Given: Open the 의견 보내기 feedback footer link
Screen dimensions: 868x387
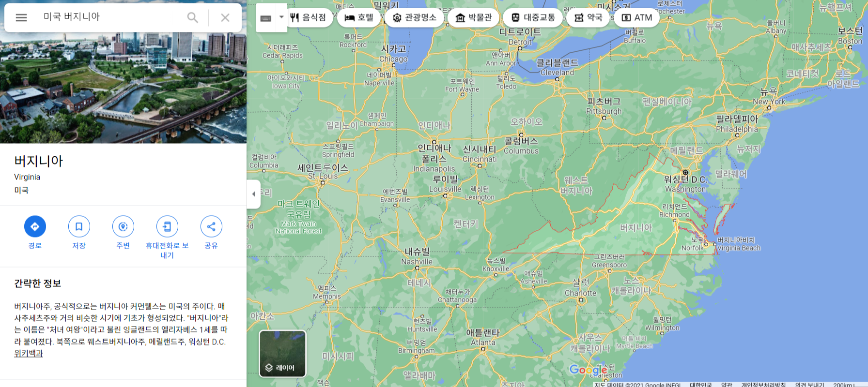Looking at the screenshot, I should [809, 385].
